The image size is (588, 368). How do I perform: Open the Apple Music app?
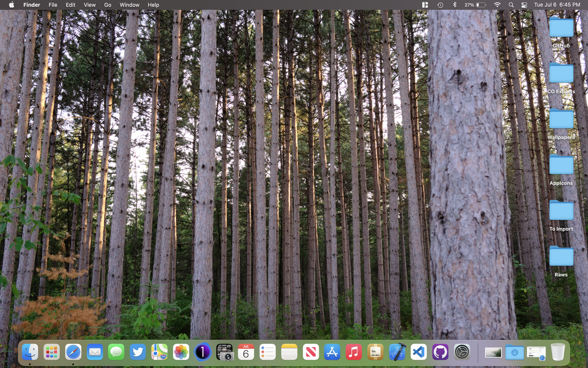354,352
